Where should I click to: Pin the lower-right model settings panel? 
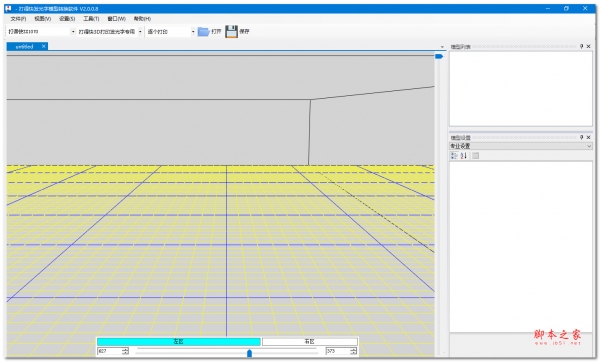click(581, 137)
